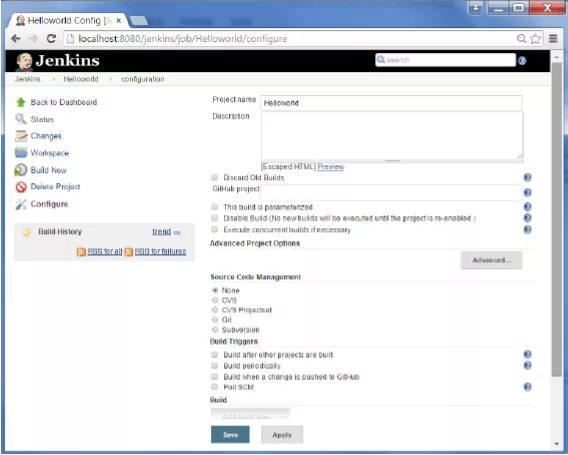Open the Back to Dashboard link
Screen dimensions: 568x455
(x=64, y=102)
